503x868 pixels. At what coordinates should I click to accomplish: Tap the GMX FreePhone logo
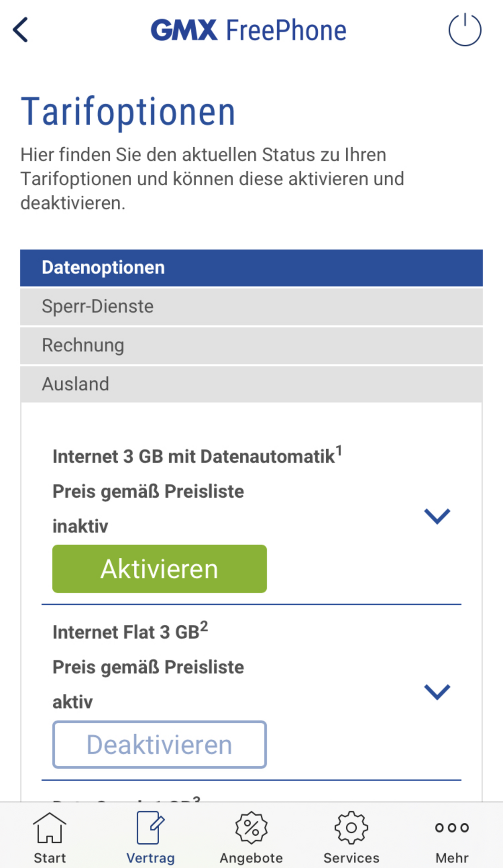[x=249, y=30]
